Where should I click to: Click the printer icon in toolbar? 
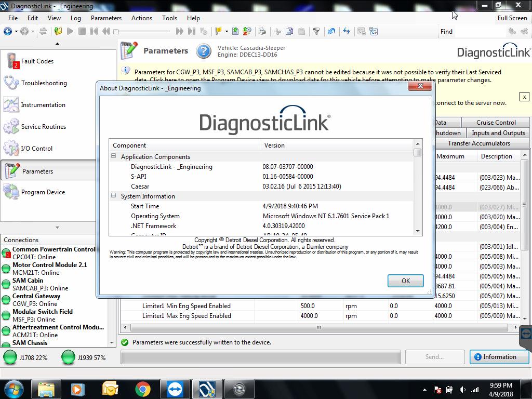coord(262,32)
